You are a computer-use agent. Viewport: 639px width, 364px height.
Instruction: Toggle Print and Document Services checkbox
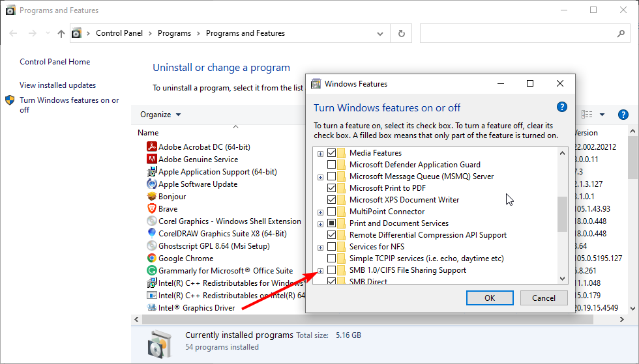(x=331, y=223)
